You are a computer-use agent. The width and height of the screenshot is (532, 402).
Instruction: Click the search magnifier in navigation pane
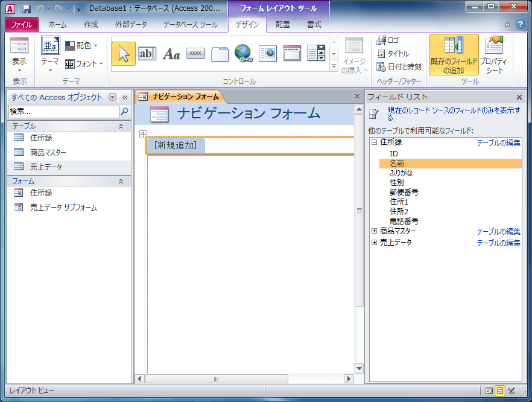pyautogui.click(x=124, y=111)
